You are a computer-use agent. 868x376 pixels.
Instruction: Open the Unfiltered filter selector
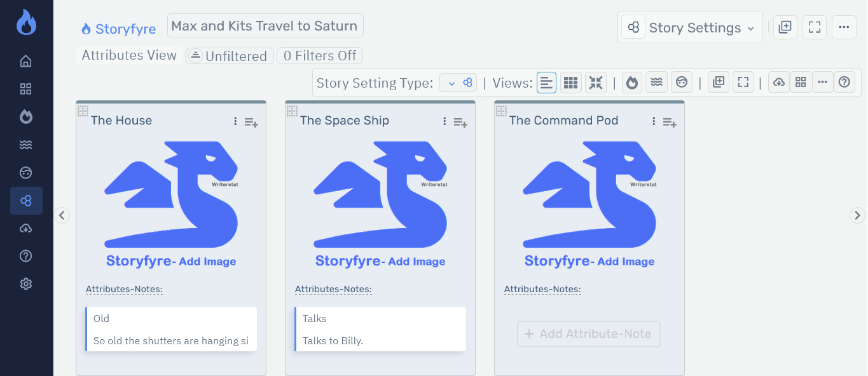click(x=230, y=56)
